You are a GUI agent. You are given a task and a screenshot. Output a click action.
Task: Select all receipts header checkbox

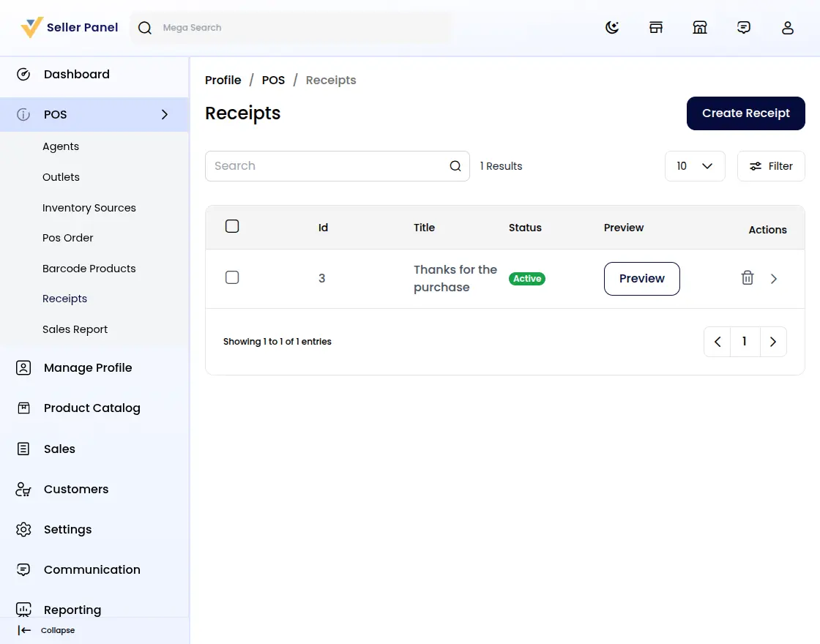pyautogui.click(x=232, y=226)
